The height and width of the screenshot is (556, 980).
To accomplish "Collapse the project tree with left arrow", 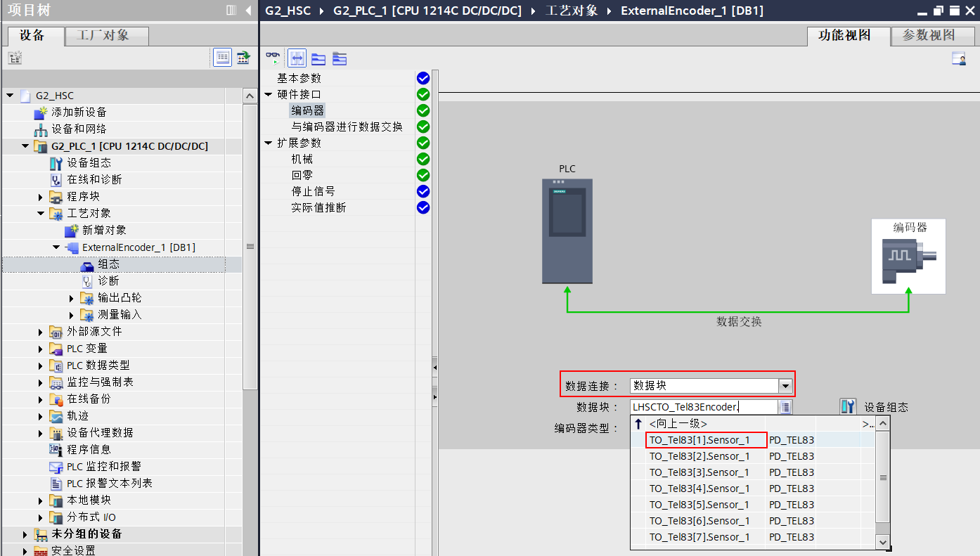I will click(248, 11).
